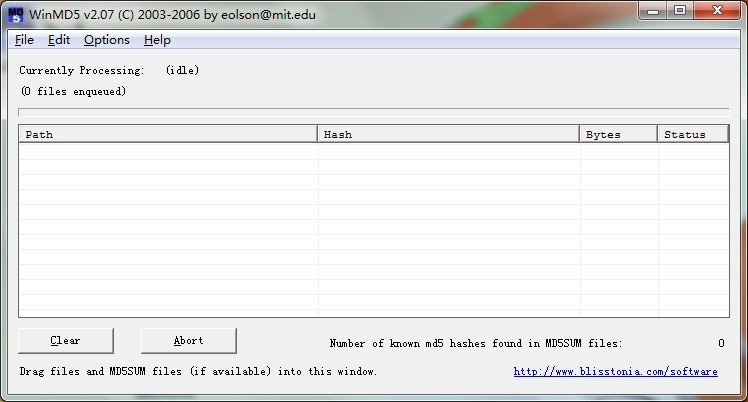This screenshot has width=748, height=402.
Task: Visit the blisstonia.com software link
Action: (x=615, y=372)
